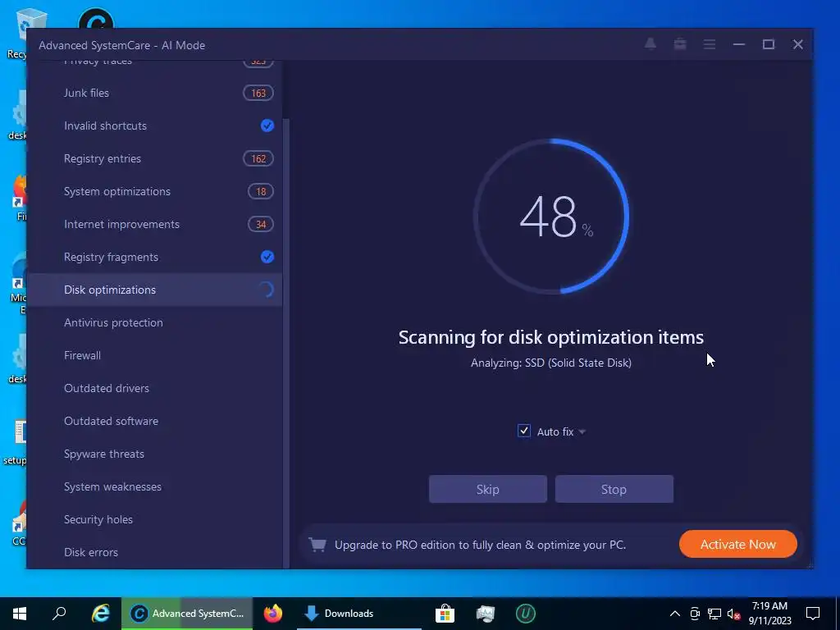This screenshot has width=840, height=630.
Task: Select Disk optimizations item
Action: point(154,290)
